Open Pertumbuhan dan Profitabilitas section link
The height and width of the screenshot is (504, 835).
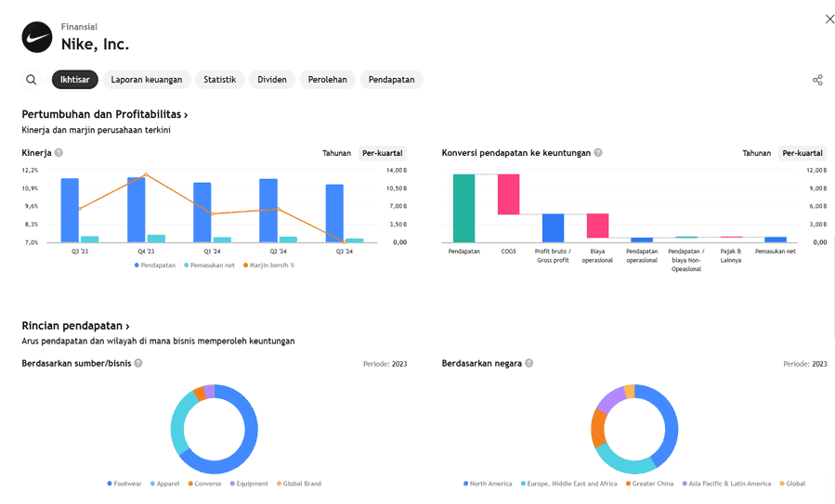coord(105,114)
